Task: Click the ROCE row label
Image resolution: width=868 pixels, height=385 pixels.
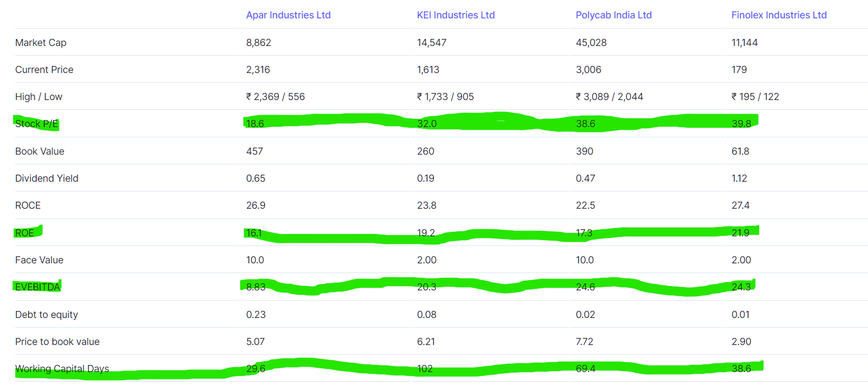Action: click(x=28, y=205)
